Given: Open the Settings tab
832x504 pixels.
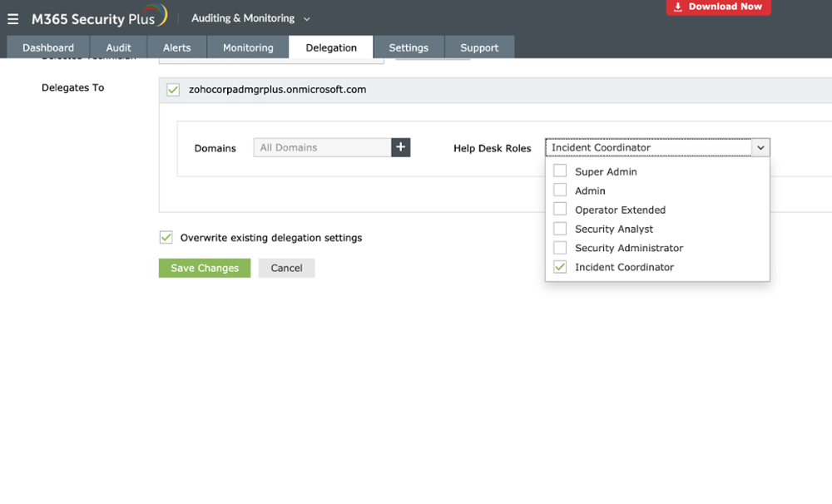Looking at the screenshot, I should pyautogui.click(x=409, y=47).
